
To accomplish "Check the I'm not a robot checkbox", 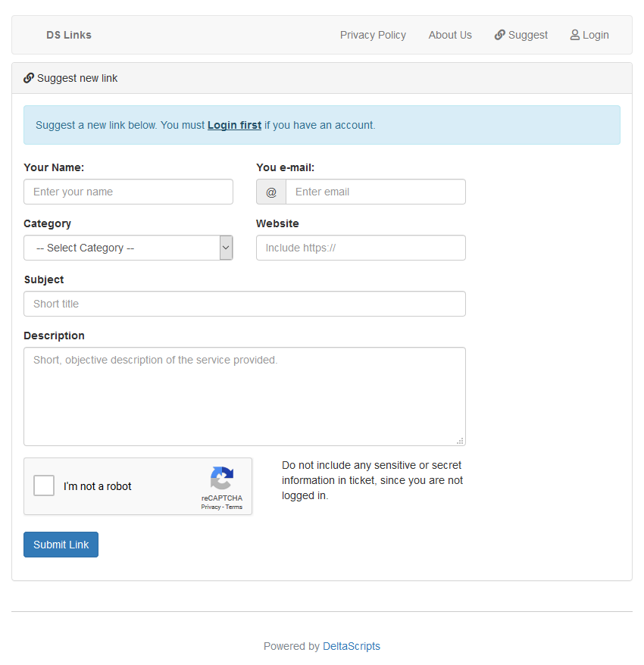I will pos(44,485).
